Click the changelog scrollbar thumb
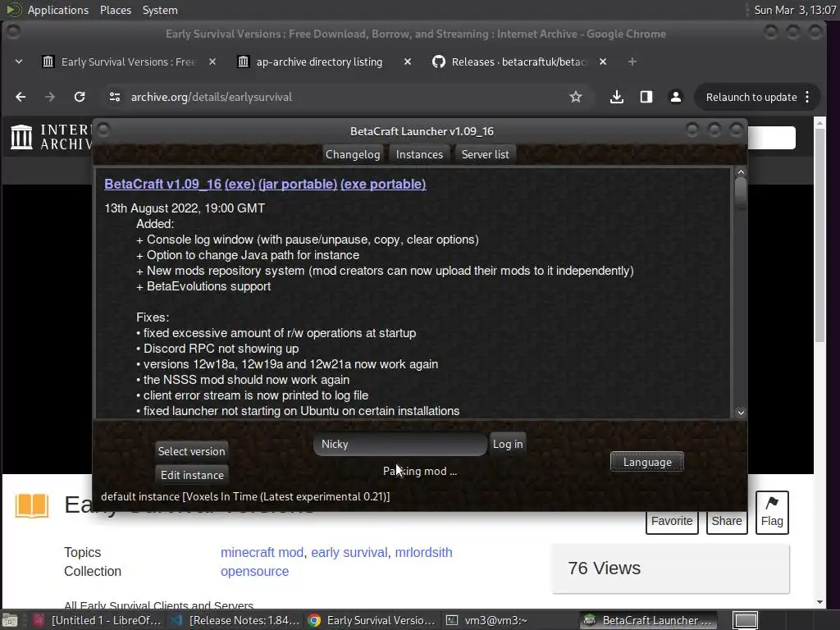 741,193
